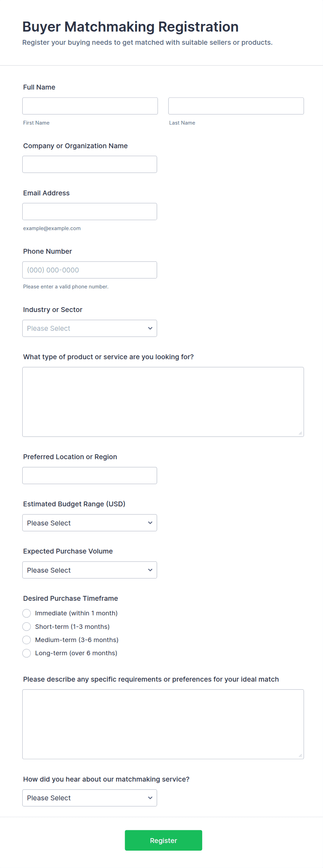This screenshot has width=323, height=868.
Task: Select Medium-term (3-6 months) timeframe
Action: (27, 640)
